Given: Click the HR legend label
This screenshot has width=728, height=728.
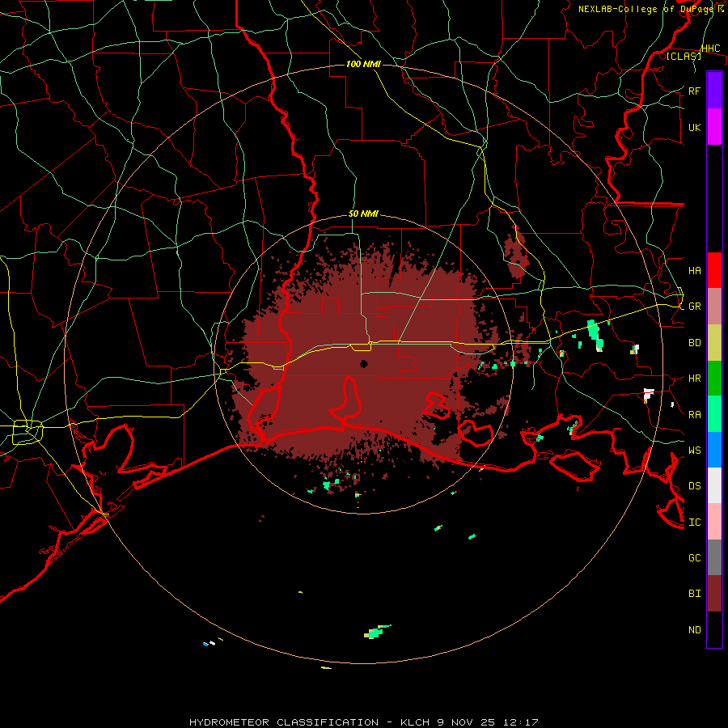Looking at the screenshot, I should 694,379.
